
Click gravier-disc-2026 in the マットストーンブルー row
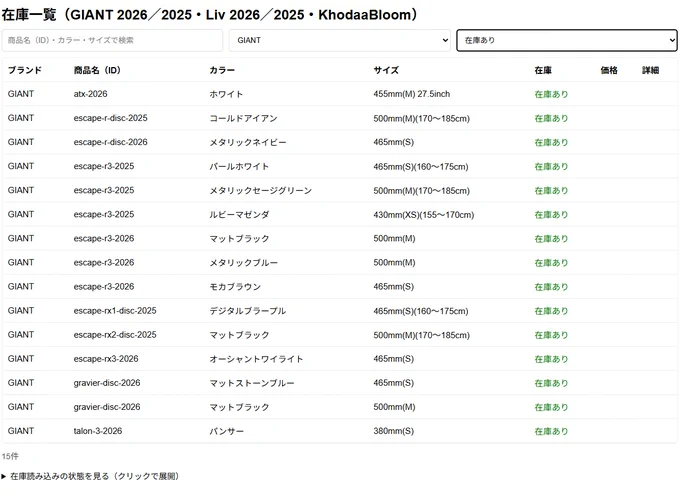[x=107, y=383]
